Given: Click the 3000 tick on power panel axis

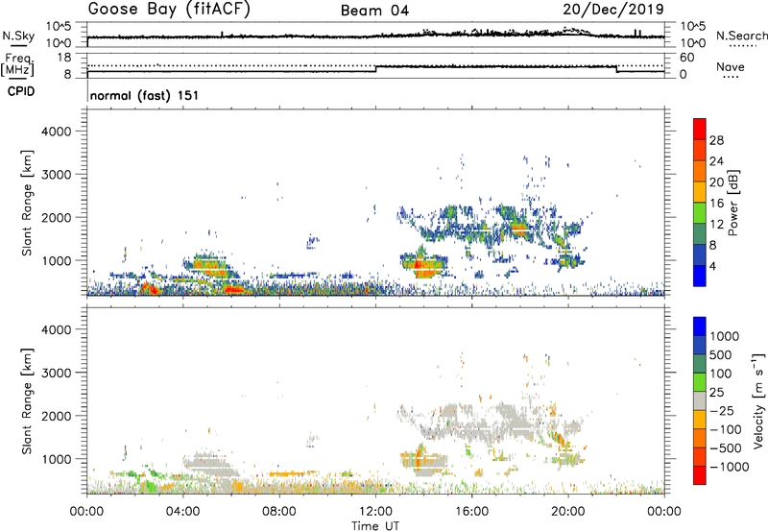Looking at the screenshot, I should click(x=57, y=175).
